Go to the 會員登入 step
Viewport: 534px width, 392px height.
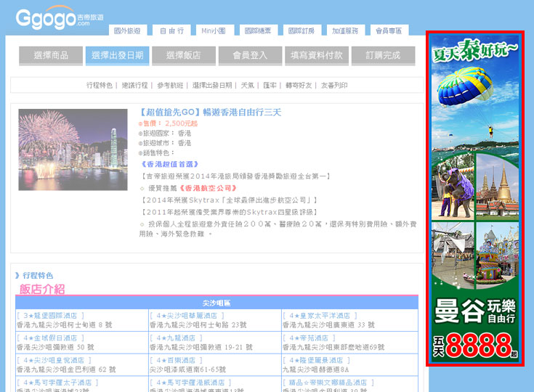(x=249, y=55)
